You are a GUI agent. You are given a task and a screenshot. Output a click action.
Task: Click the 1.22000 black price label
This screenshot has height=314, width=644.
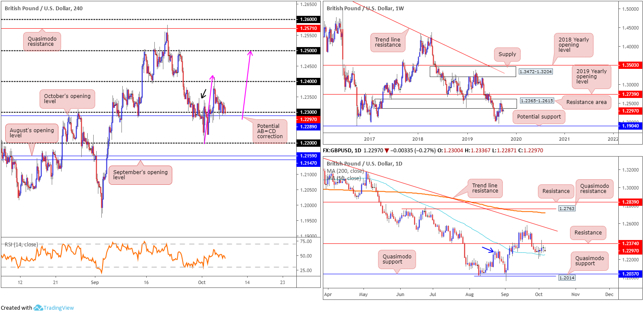pos(308,143)
